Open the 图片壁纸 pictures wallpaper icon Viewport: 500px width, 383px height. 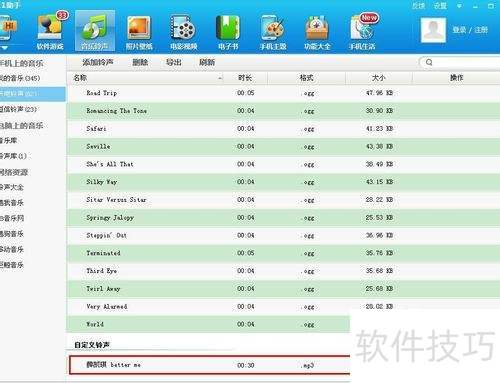(139, 32)
